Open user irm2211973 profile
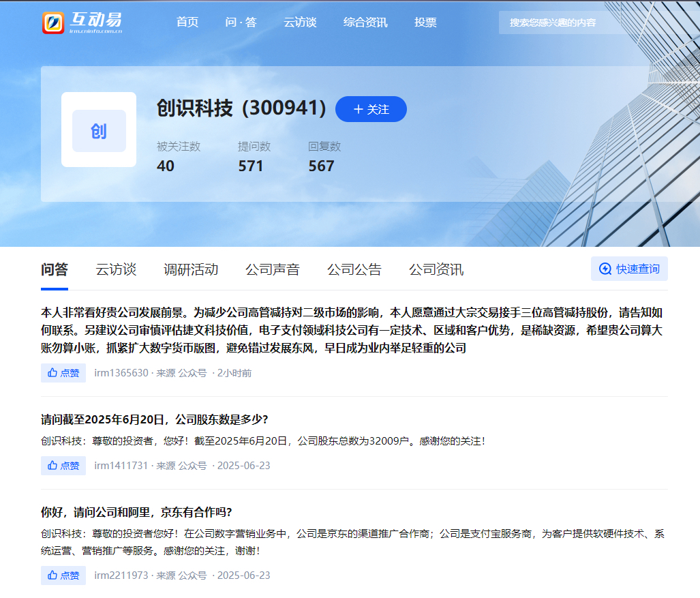This screenshot has width=700, height=598. pyautogui.click(x=121, y=575)
